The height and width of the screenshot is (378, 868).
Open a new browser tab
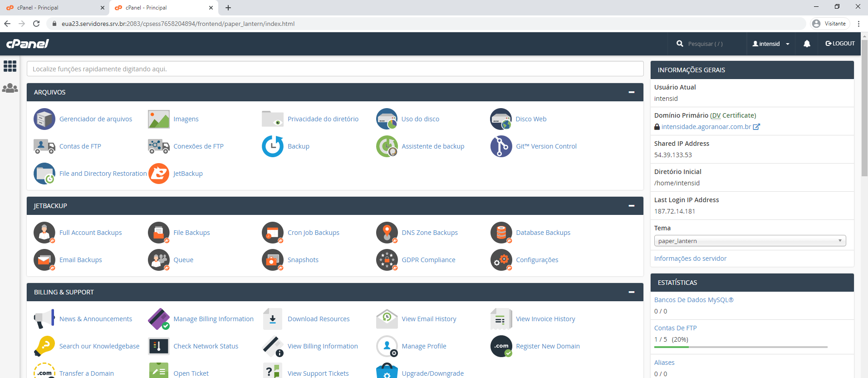click(x=228, y=8)
